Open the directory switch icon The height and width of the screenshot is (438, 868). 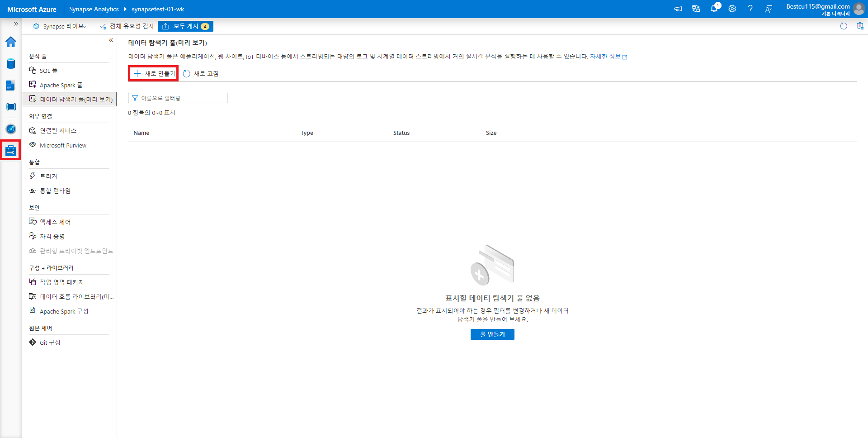click(696, 9)
